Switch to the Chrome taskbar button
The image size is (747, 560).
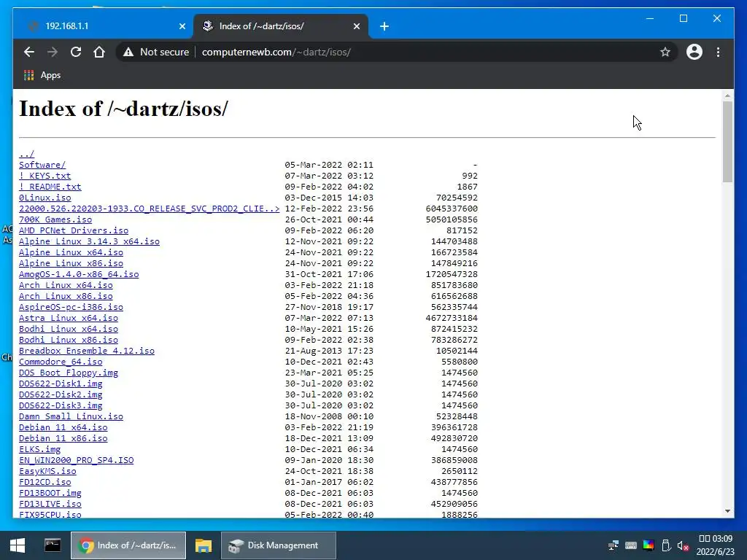pyautogui.click(x=128, y=545)
